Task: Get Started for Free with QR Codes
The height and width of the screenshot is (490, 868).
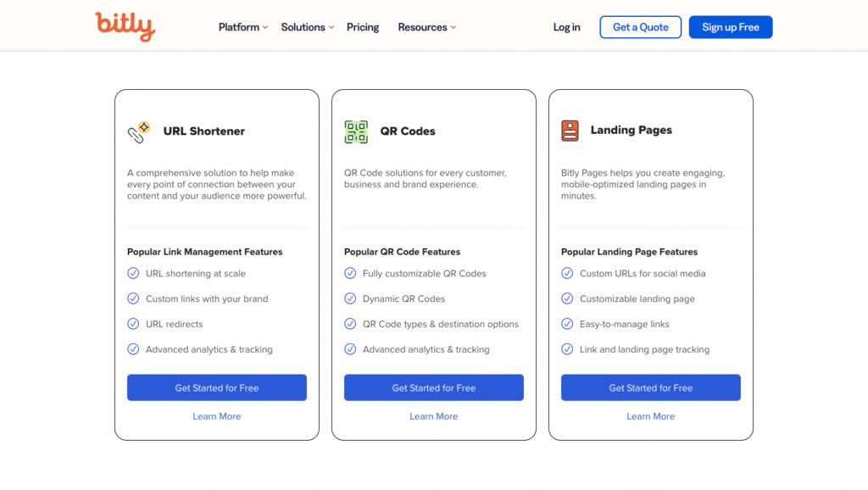Action: [434, 387]
